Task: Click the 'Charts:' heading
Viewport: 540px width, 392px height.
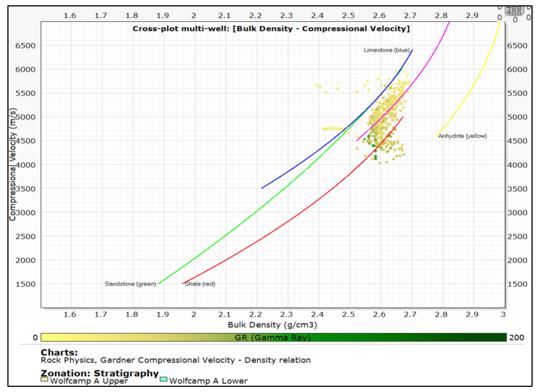Action: (x=59, y=352)
